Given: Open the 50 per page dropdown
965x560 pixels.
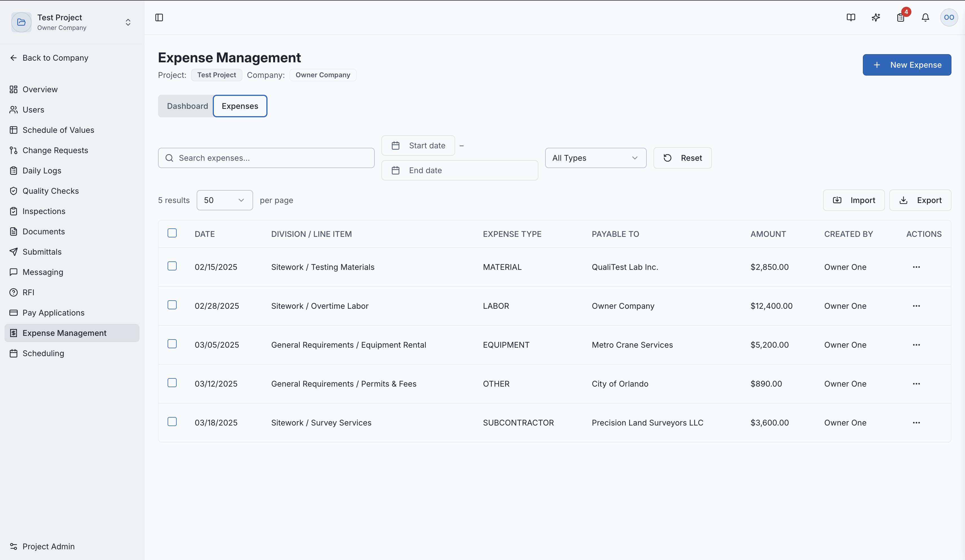Looking at the screenshot, I should click(224, 200).
